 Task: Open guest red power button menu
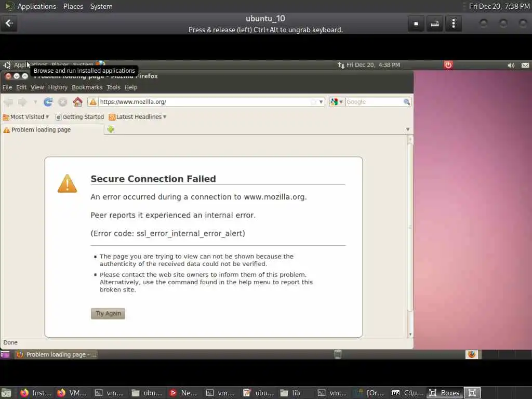click(448, 65)
